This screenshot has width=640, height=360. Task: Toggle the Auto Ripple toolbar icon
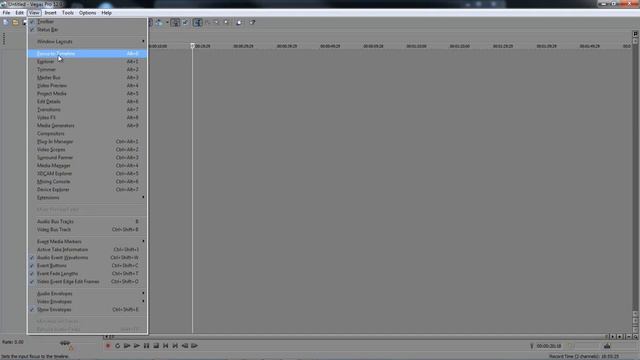(x=159, y=22)
